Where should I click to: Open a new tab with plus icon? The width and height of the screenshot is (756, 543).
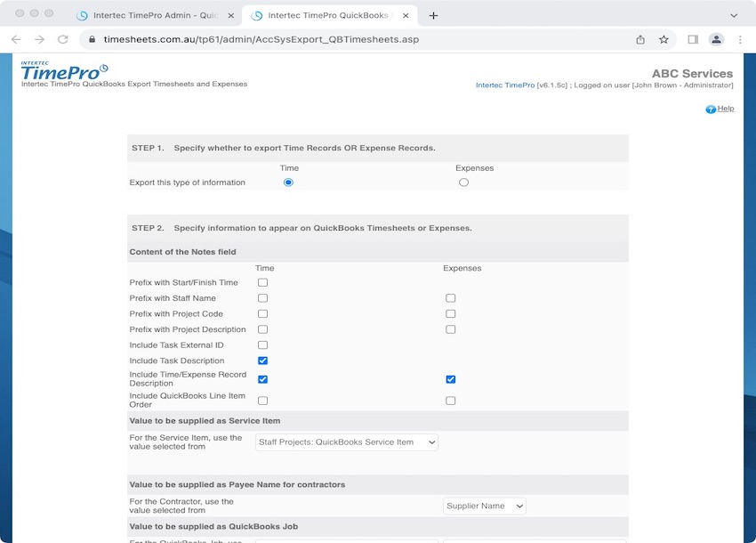click(x=433, y=15)
